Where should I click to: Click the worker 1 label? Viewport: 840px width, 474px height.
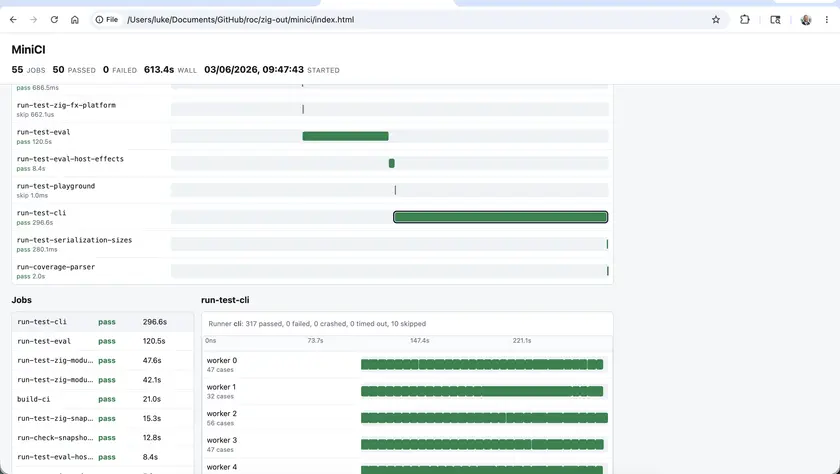click(221, 387)
